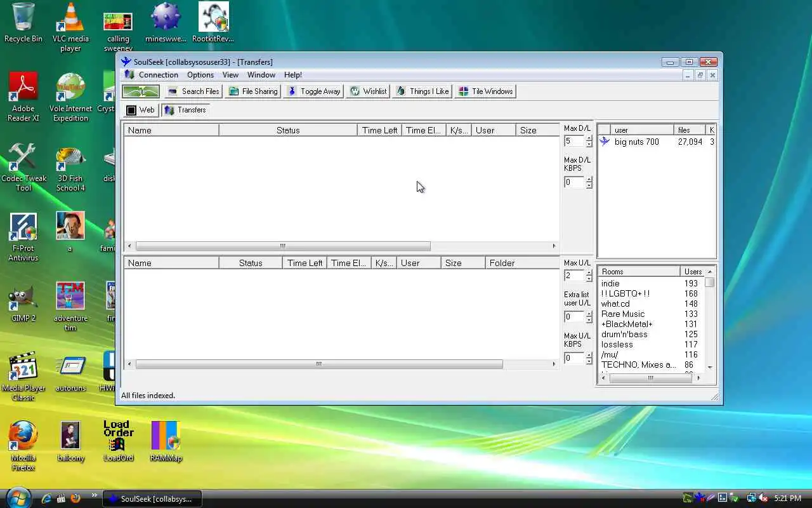Click SoulSeek taskbar button
812x508 pixels.
pos(152,499)
